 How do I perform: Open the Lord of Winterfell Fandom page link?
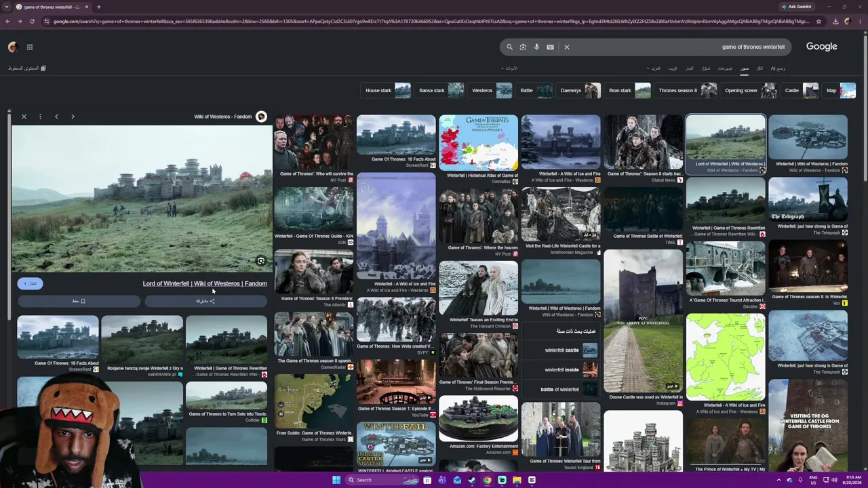pyautogui.click(x=205, y=283)
